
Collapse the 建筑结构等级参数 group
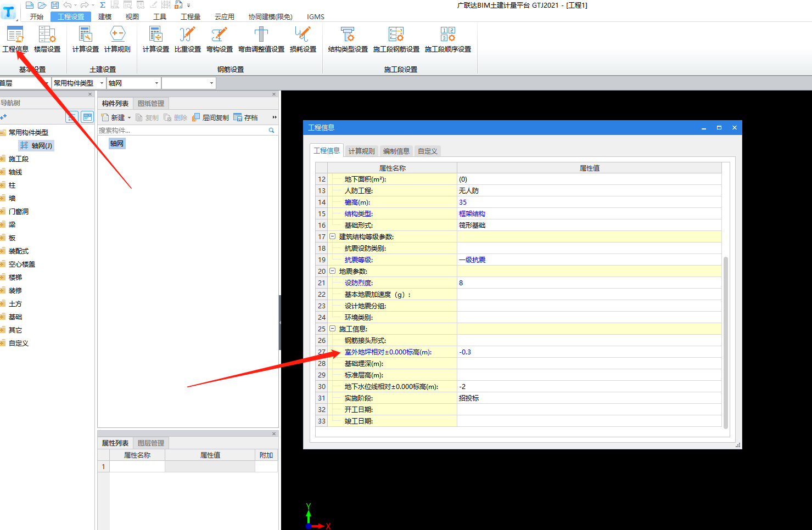pos(332,236)
